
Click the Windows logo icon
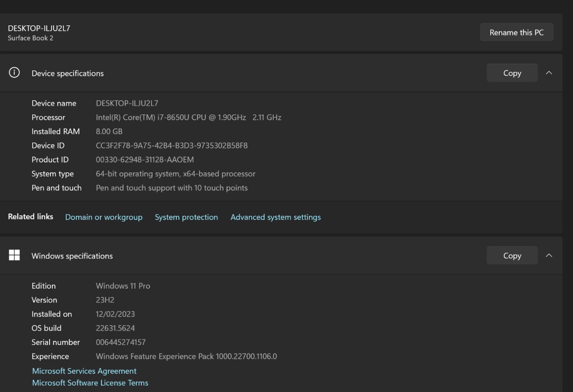[x=14, y=255]
